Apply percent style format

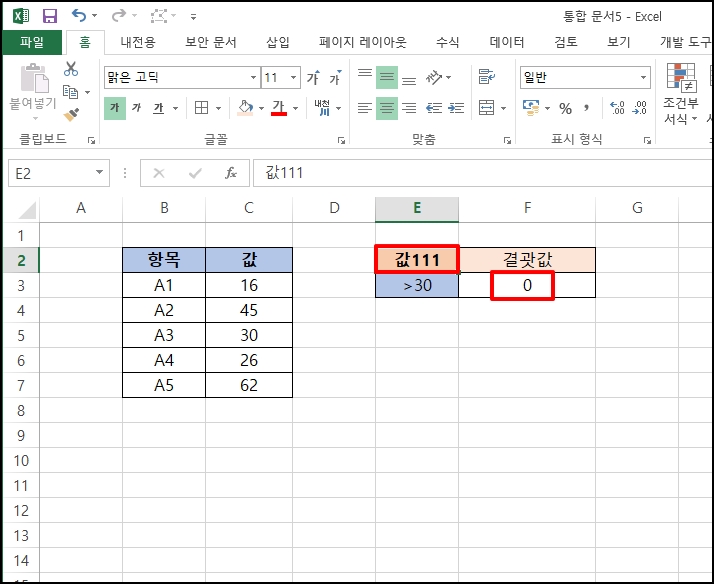565,108
